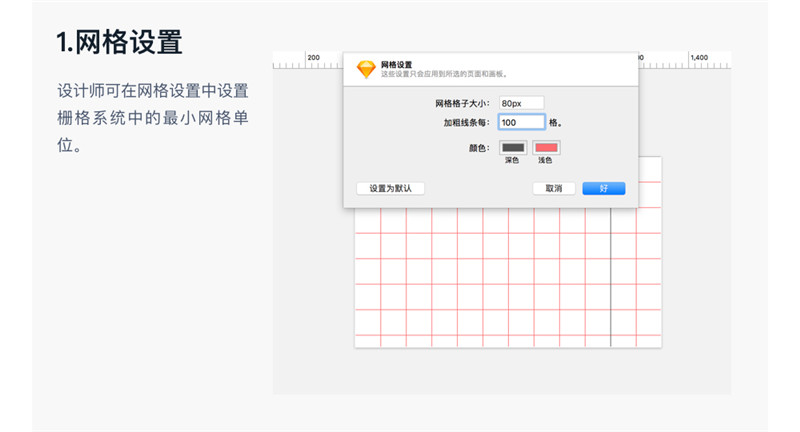The height and width of the screenshot is (432, 800).
Task: Click the 网格设置 dialog title text
Action: [x=396, y=64]
